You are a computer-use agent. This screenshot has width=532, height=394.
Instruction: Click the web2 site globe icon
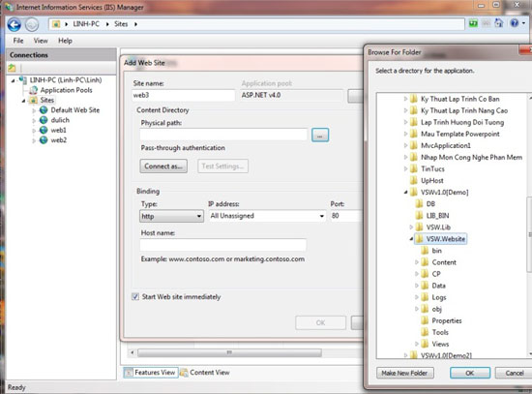(44, 140)
